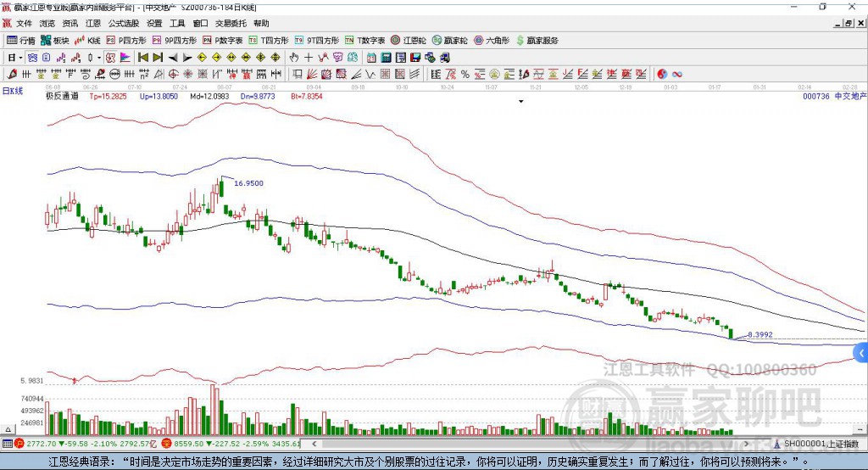Open the P四方形 tool
Screen dimensions: 868x470
[x=126, y=41]
